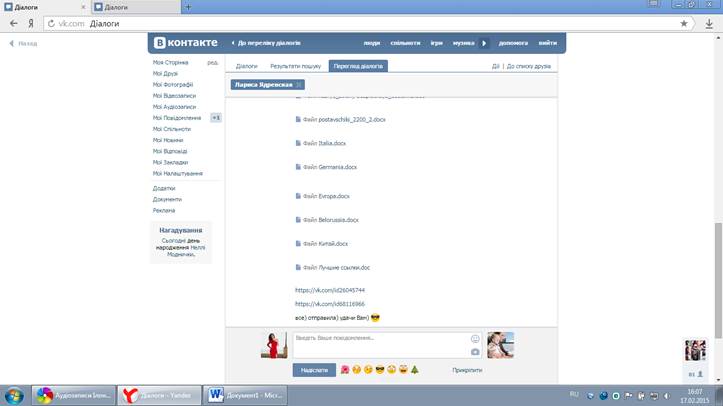This screenshot has width=723, height=406.
Task: Open the Дії actions menu
Action: click(x=496, y=66)
